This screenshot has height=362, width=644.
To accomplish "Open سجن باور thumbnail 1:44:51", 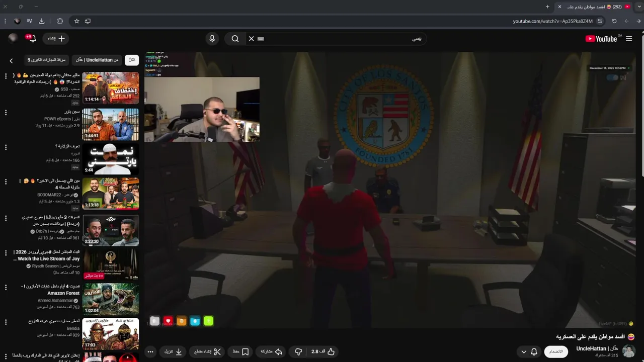I will coord(111,124).
